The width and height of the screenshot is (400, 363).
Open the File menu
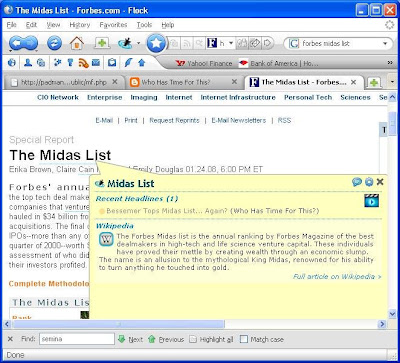pyautogui.click(x=12, y=25)
